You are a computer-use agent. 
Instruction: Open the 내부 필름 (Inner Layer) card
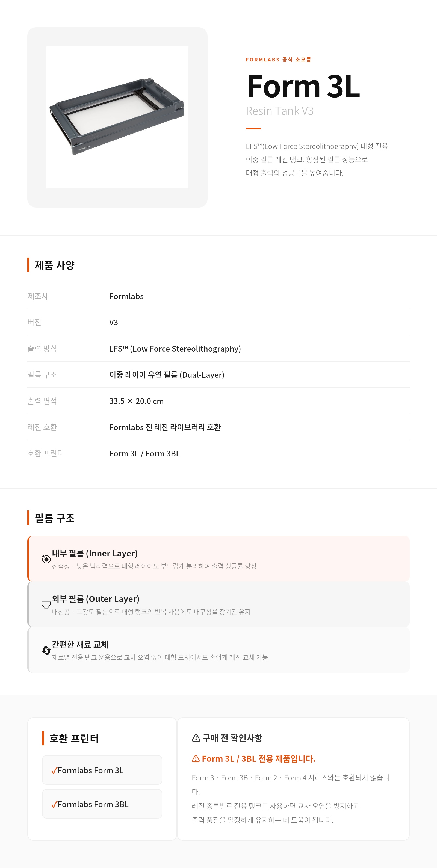218,559
